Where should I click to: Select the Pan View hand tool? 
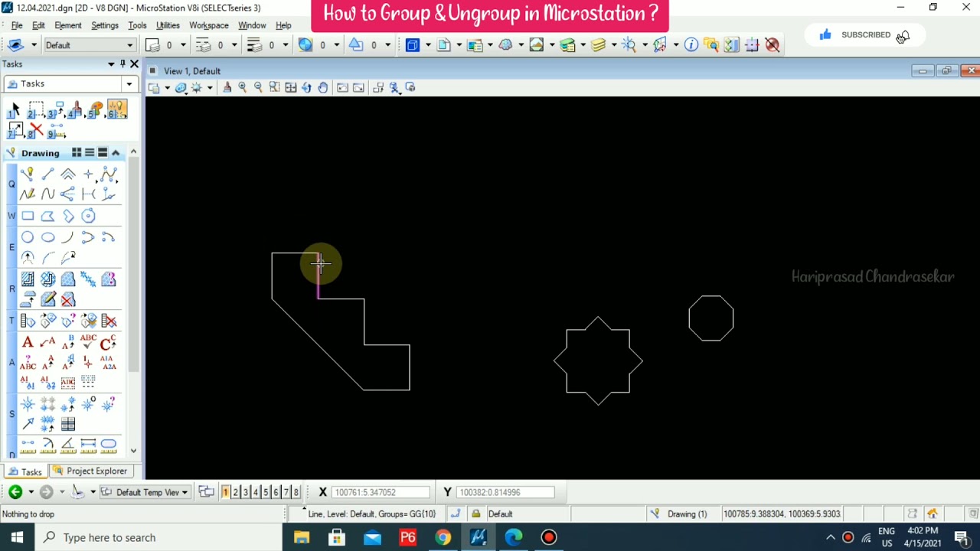pyautogui.click(x=322, y=87)
